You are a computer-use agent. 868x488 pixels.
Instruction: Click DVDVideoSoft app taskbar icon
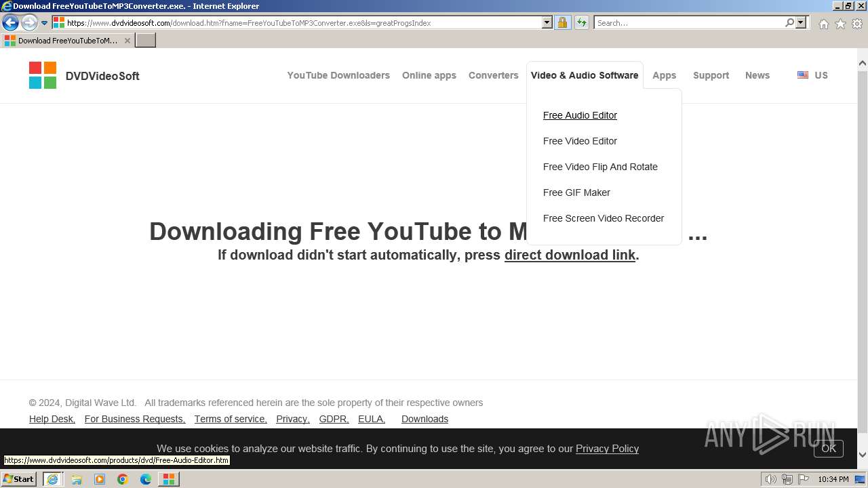[x=169, y=479]
